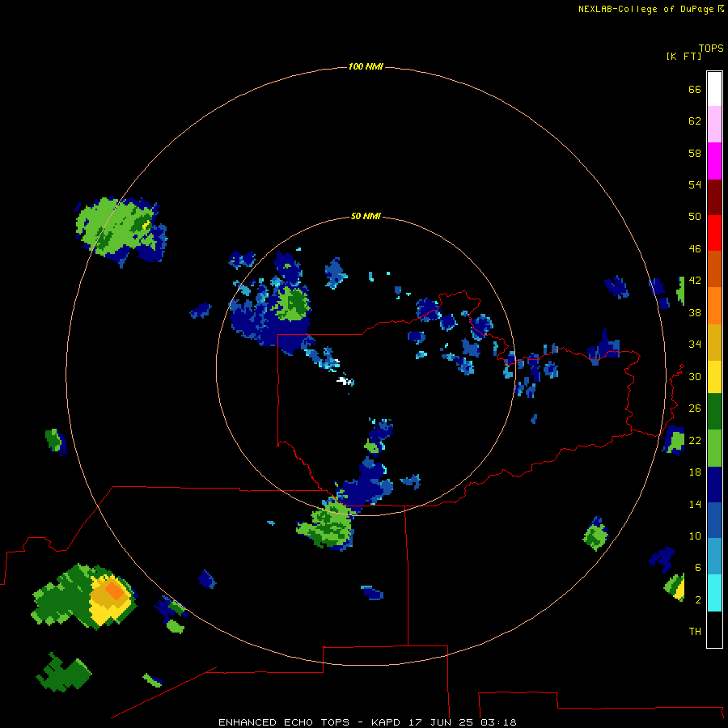Pick the navy blue legend swatch

tap(714, 485)
